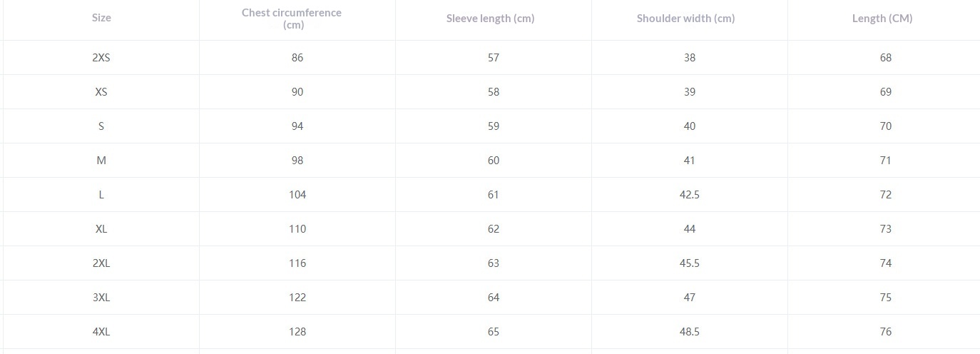Click the XL size row label
This screenshot has width=980, height=354.
point(101,229)
